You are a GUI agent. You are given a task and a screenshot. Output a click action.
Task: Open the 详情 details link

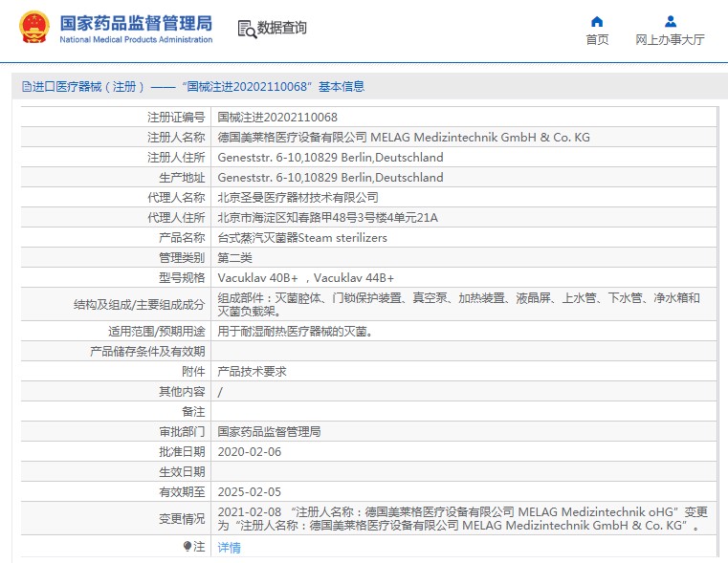[229, 548]
